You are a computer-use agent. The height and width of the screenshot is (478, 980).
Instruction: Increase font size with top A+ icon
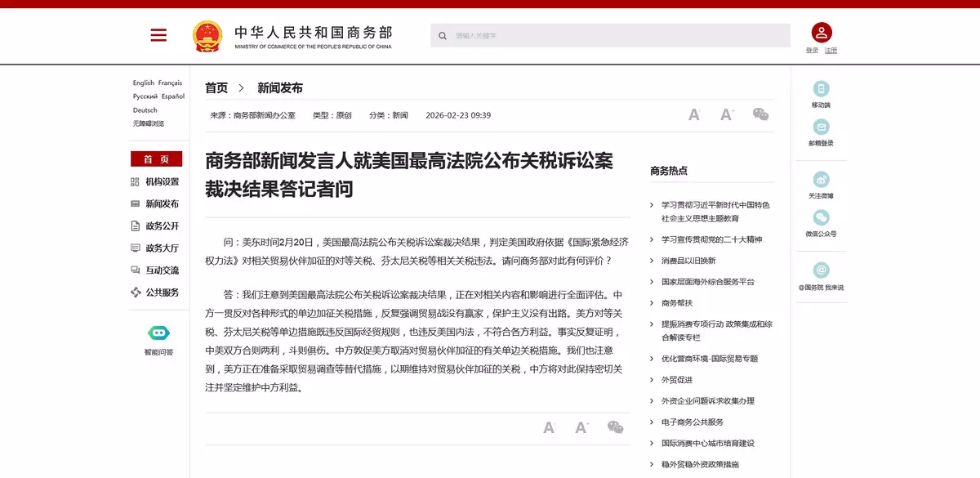click(x=727, y=115)
